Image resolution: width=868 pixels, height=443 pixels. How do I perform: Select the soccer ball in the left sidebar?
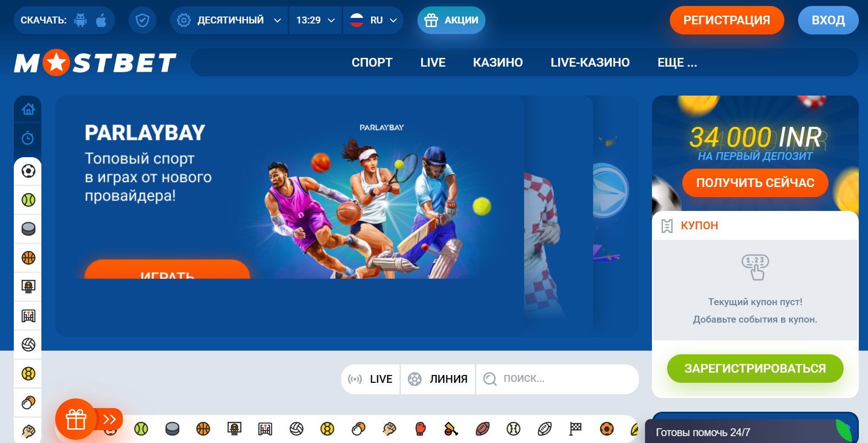pyautogui.click(x=29, y=171)
